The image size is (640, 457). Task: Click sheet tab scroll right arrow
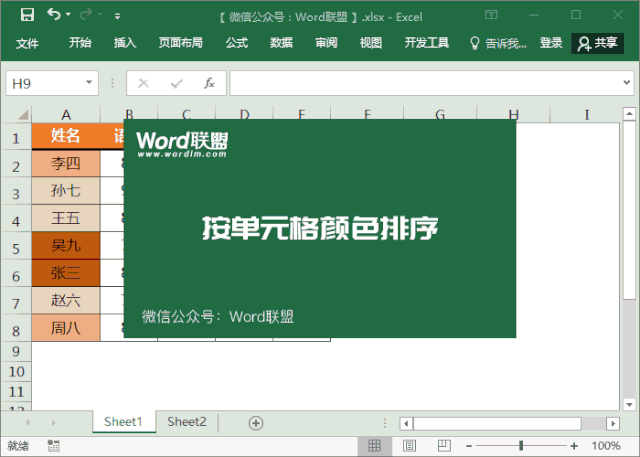coord(53,423)
